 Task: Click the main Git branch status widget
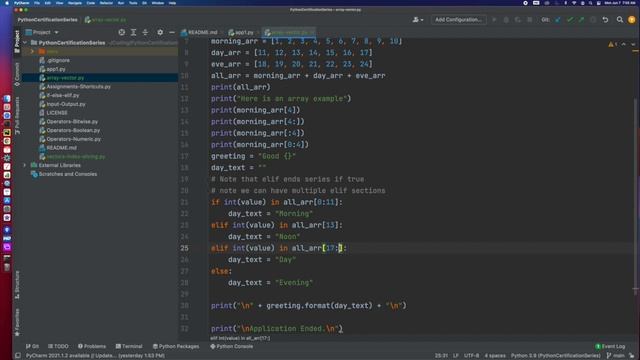coord(616,356)
